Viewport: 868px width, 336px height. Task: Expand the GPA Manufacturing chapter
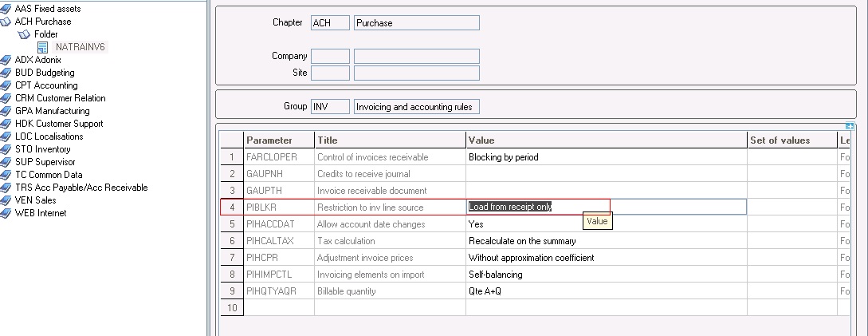[x=52, y=111]
